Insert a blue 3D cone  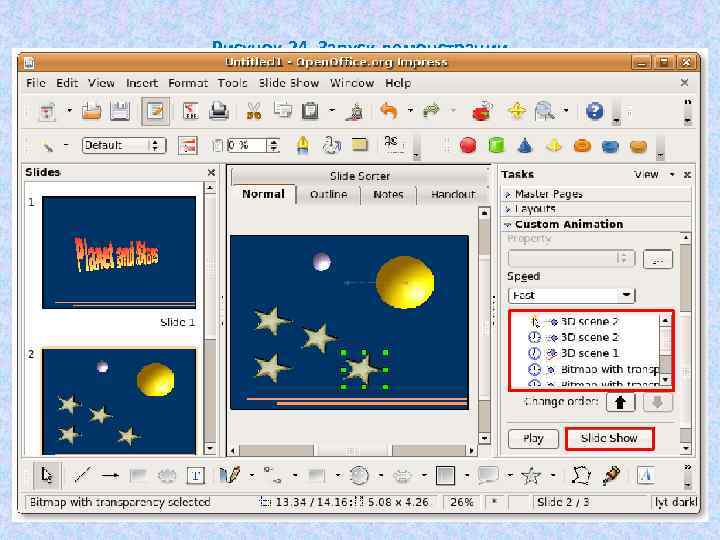tap(525, 146)
